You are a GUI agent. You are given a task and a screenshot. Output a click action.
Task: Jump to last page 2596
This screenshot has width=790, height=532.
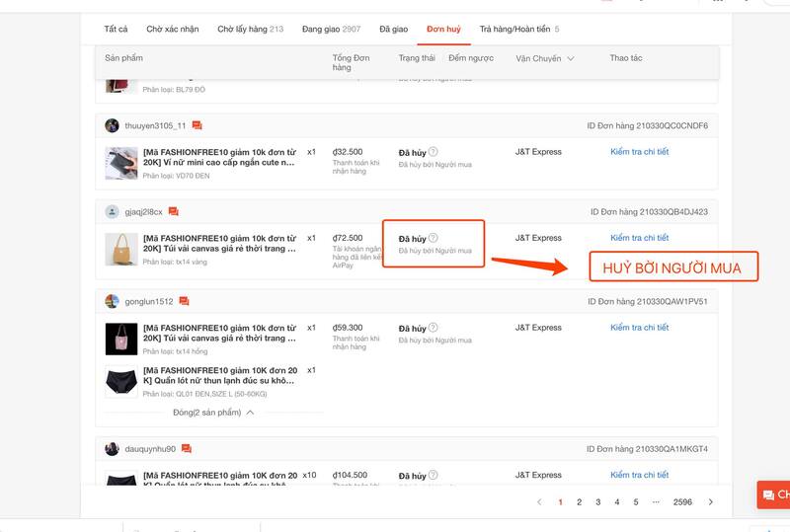click(682, 502)
